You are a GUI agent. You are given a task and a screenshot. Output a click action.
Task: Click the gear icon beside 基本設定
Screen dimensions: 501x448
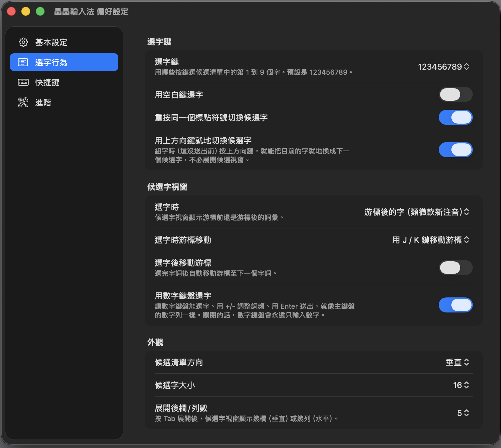[23, 42]
